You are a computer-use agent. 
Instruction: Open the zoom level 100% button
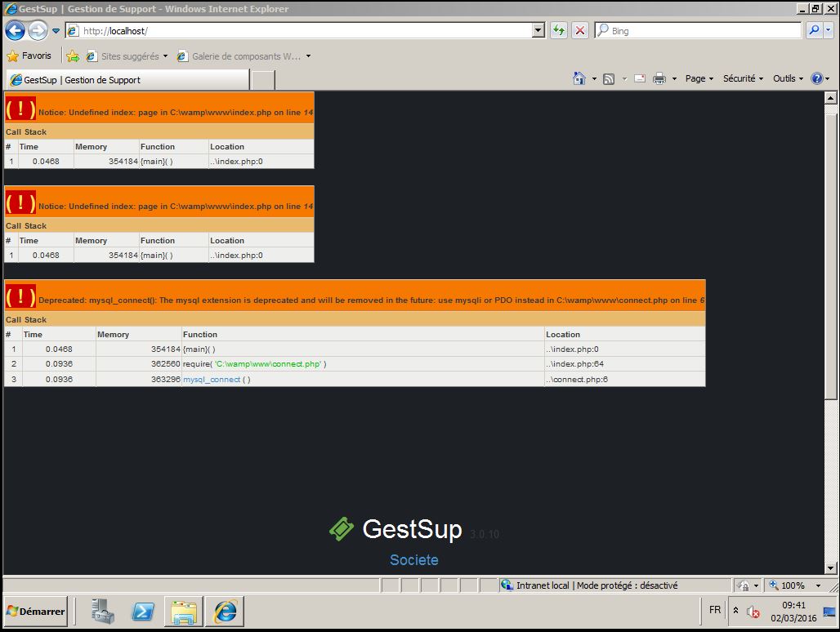787,585
